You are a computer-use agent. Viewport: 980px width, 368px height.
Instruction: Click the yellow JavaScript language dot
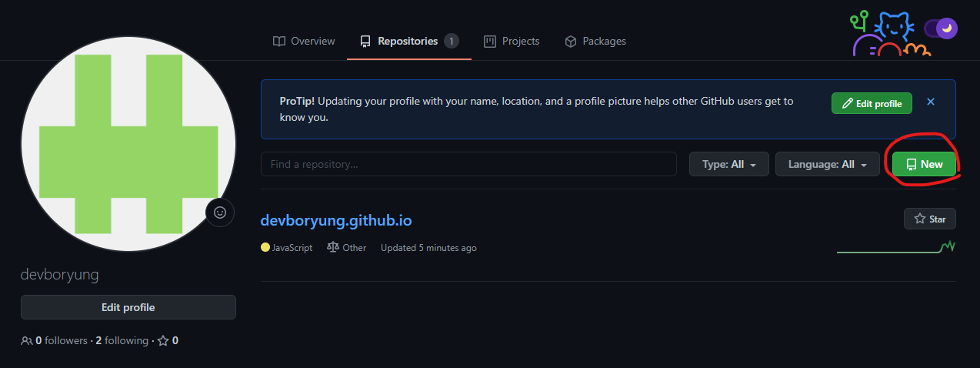[x=265, y=248]
